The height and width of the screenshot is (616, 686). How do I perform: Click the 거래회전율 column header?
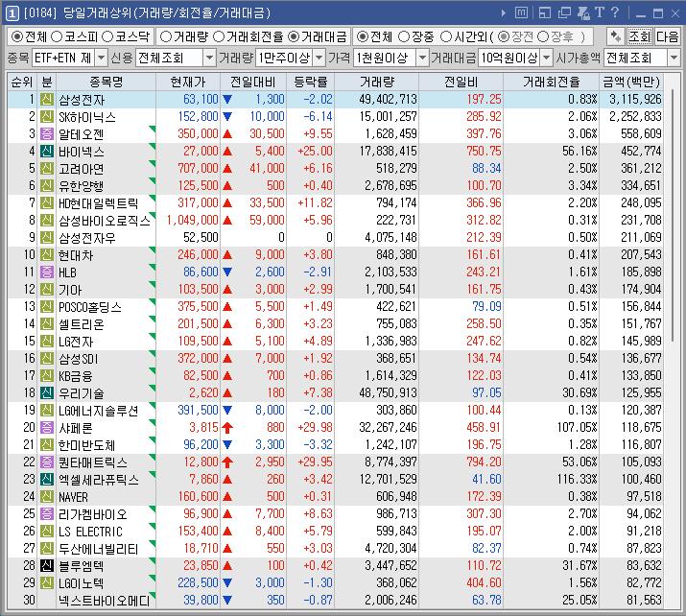[552, 82]
